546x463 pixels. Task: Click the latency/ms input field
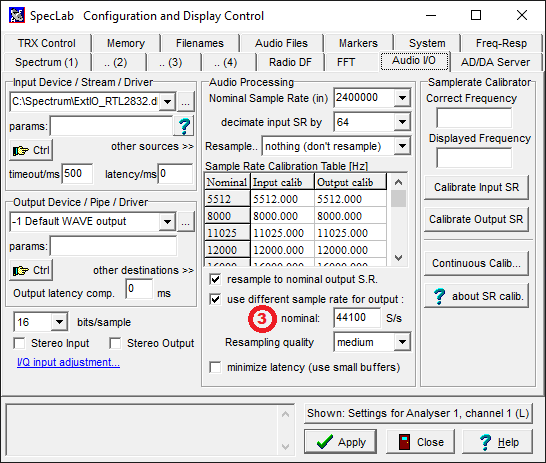[x=176, y=174]
